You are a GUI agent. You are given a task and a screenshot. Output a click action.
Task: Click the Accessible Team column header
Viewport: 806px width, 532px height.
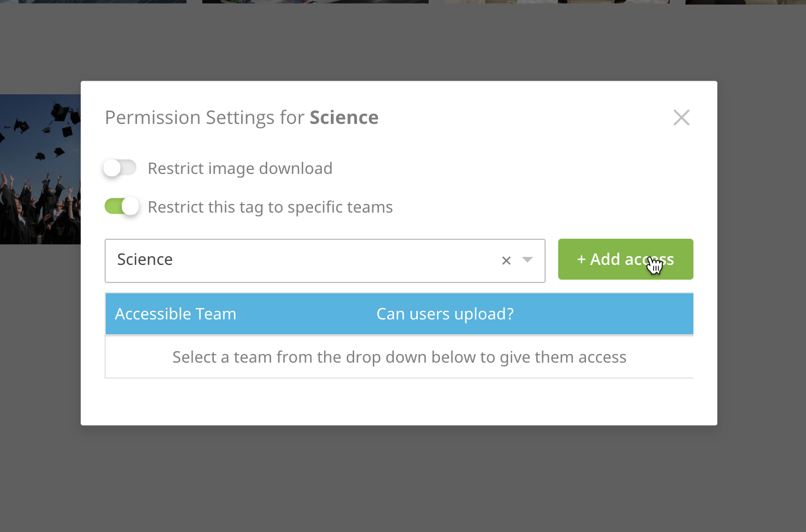[x=176, y=314]
